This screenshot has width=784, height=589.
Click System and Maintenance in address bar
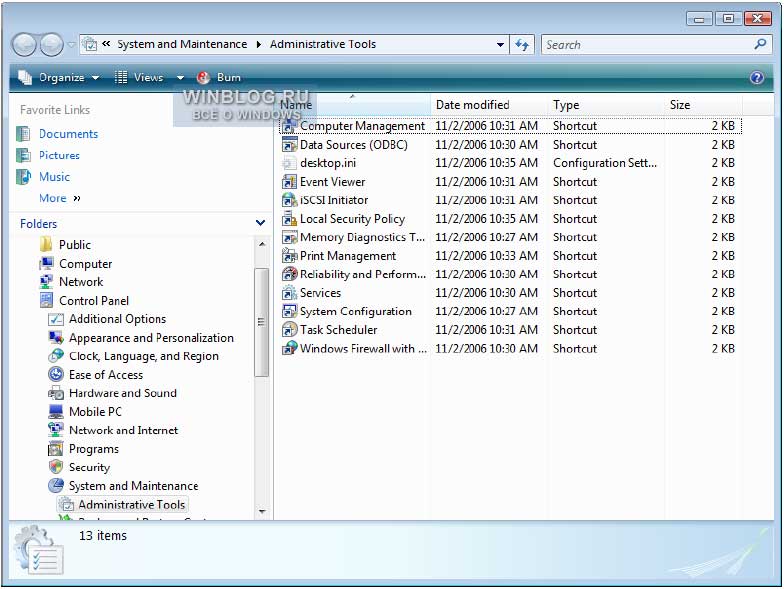[x=182, y=44]
